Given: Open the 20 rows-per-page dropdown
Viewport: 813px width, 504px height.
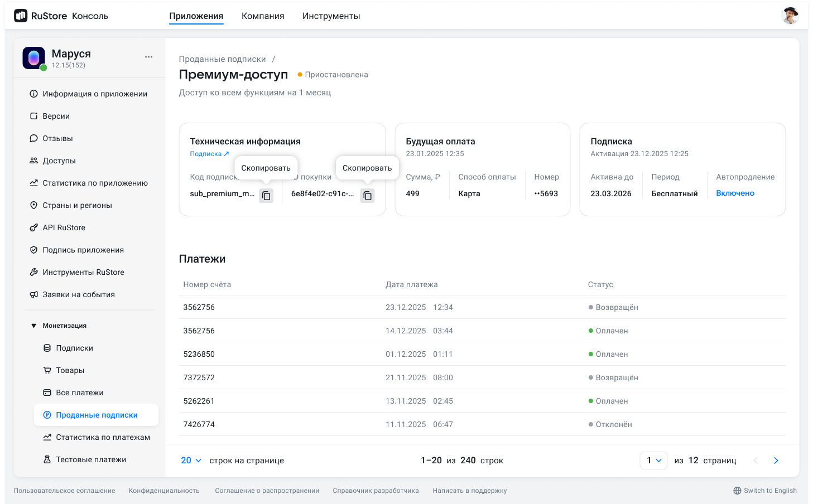Looking at the screenshot, I should [191, 461].
